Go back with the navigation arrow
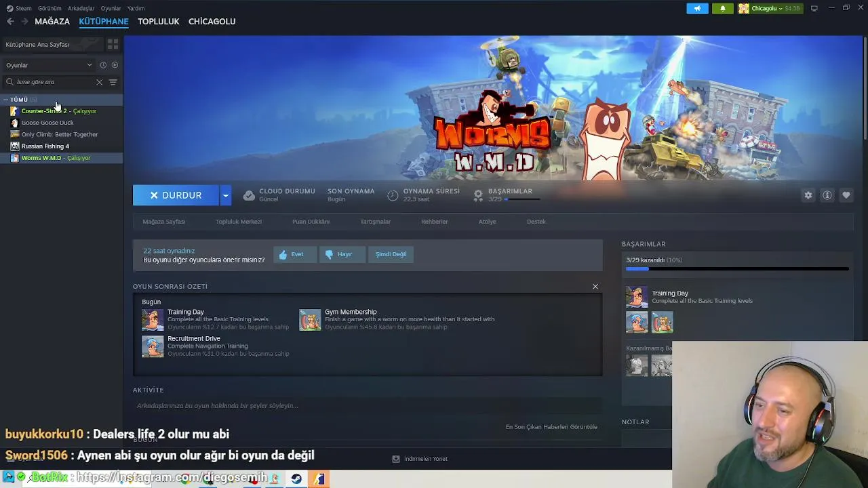 point(10,22)
